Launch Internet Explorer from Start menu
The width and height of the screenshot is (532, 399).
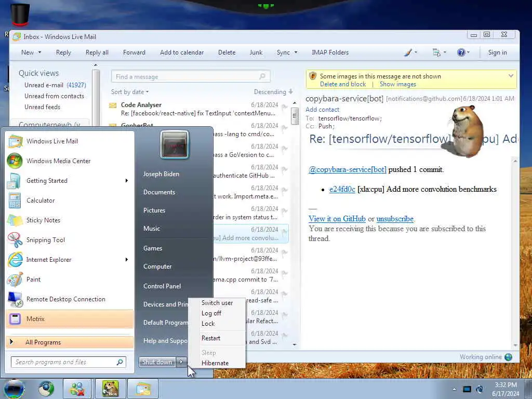(x=70, y=260)
